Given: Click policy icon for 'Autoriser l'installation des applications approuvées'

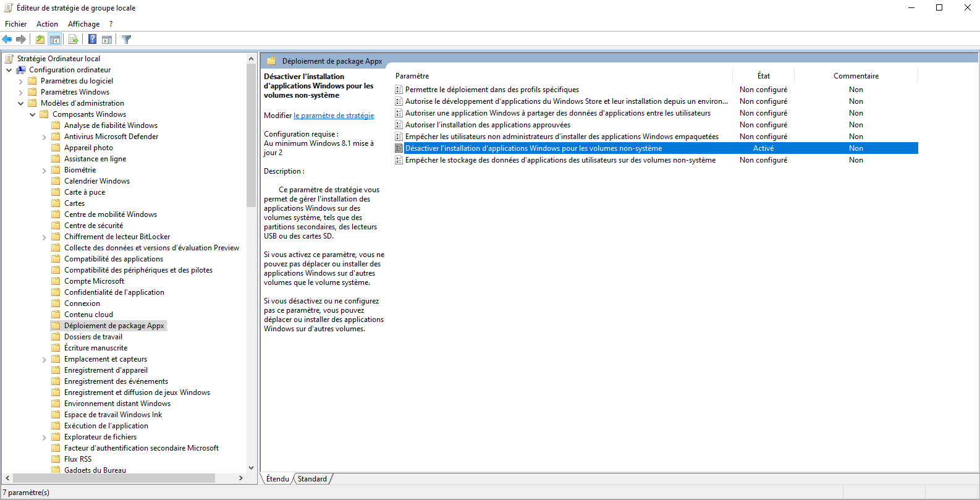Looking at the screenshot, I should (x=399, y=125).
